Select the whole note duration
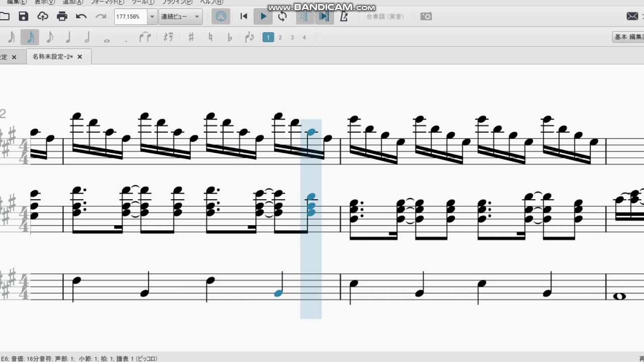The height and width of the screenshot is (362, 644). (x=107, y=40)
